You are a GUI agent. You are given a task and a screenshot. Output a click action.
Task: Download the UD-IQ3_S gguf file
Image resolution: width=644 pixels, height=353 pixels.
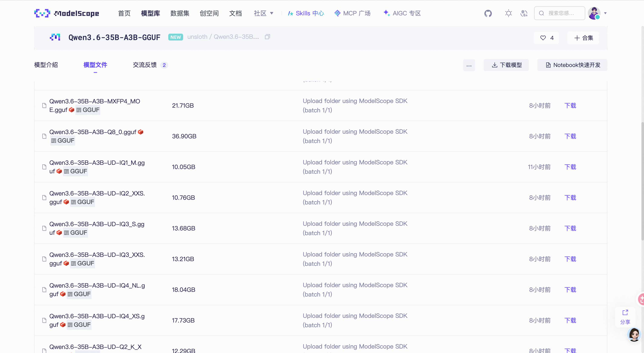[x=570, y=229]
